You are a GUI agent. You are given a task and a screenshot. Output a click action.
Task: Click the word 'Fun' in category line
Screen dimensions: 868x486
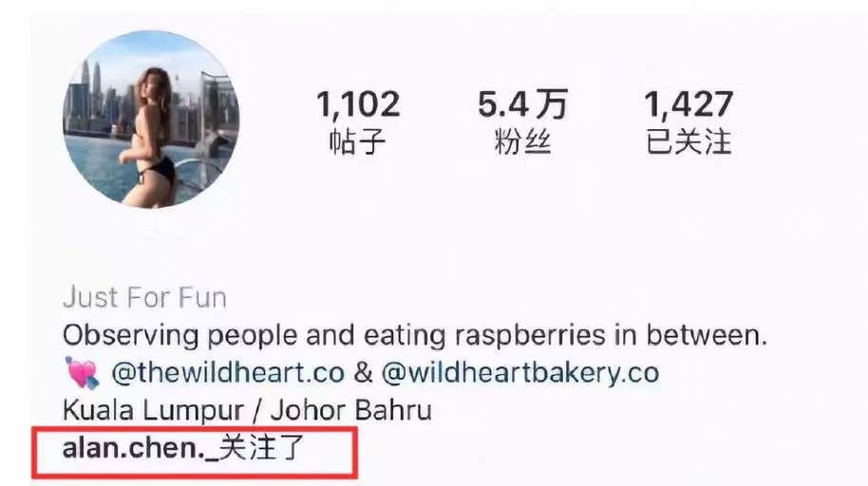click(202, 298)
